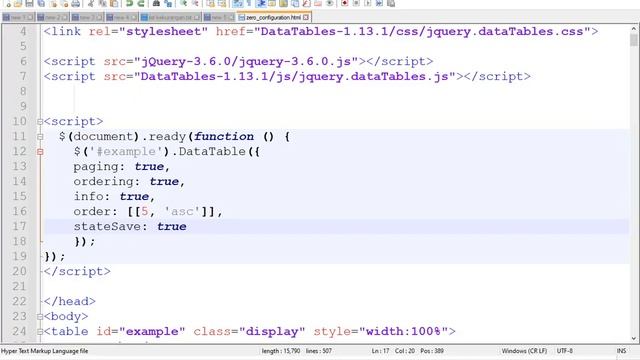The image size is (640, 360).
Task: Toggle Show All Characters pilcrow icon
Action: (x=249, y=4)
